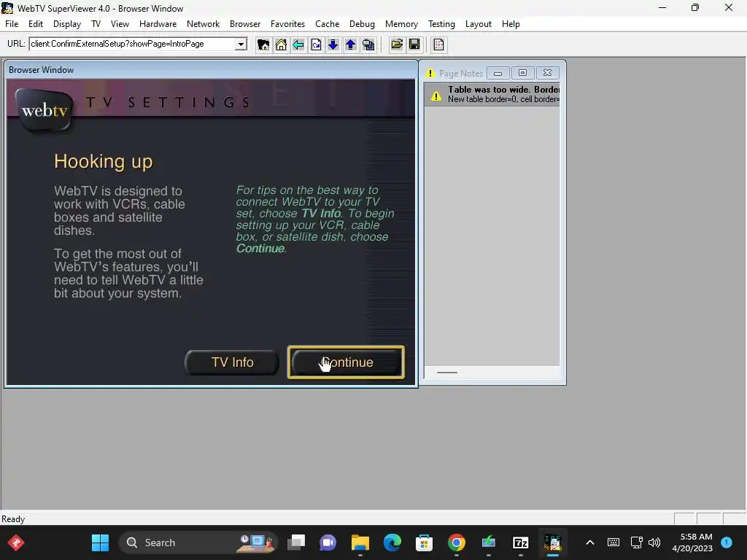Open the Layout menu
Screen dimensions: 747x560
tap(479, 24)
